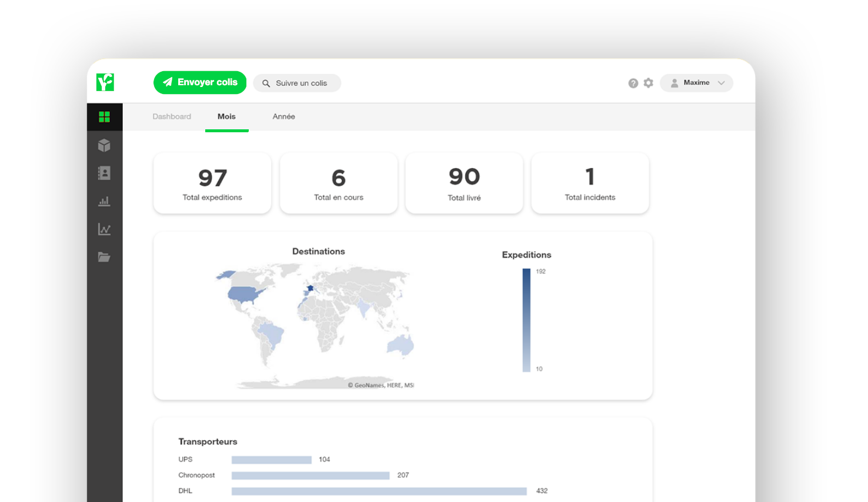Click the Destinations map title
868x502 pixels.
coord(319,251)
